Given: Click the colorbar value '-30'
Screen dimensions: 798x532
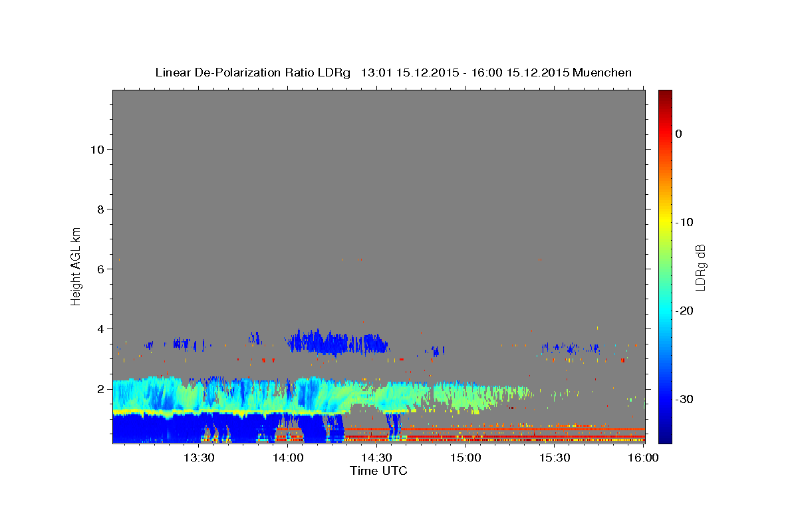Looking at the screenshot, I should (x=684, y=399).
